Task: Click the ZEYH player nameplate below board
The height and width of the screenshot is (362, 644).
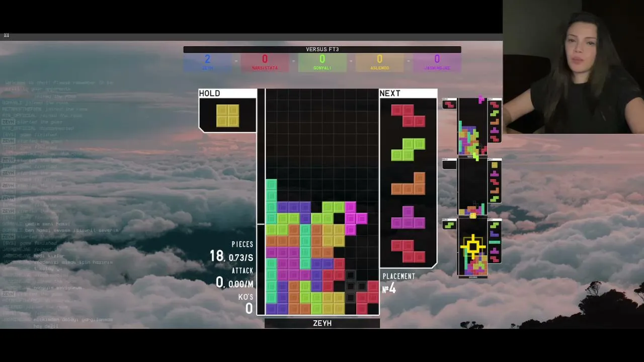Action: (322, 323)
